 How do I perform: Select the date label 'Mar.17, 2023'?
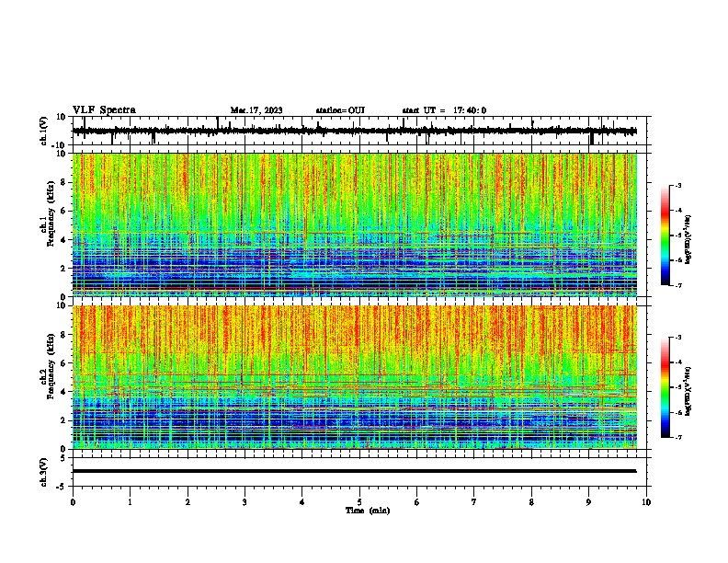coord(256,110)
